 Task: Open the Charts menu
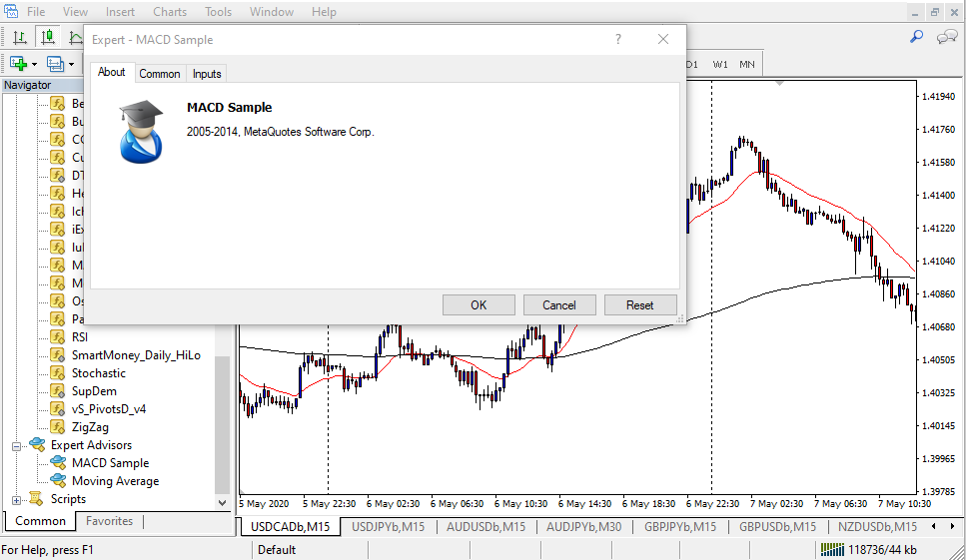(170, 12)
